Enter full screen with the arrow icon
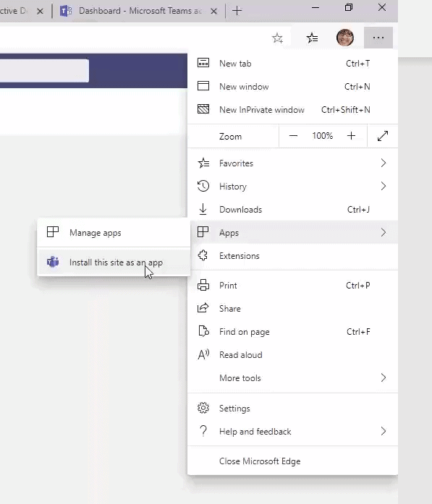This screenshot has height=504, width=432. point(383,136)
